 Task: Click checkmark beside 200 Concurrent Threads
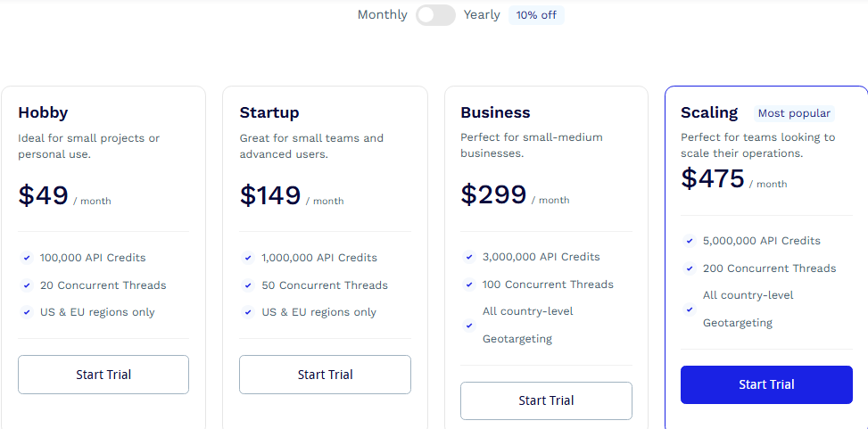[x=690, y=268]
